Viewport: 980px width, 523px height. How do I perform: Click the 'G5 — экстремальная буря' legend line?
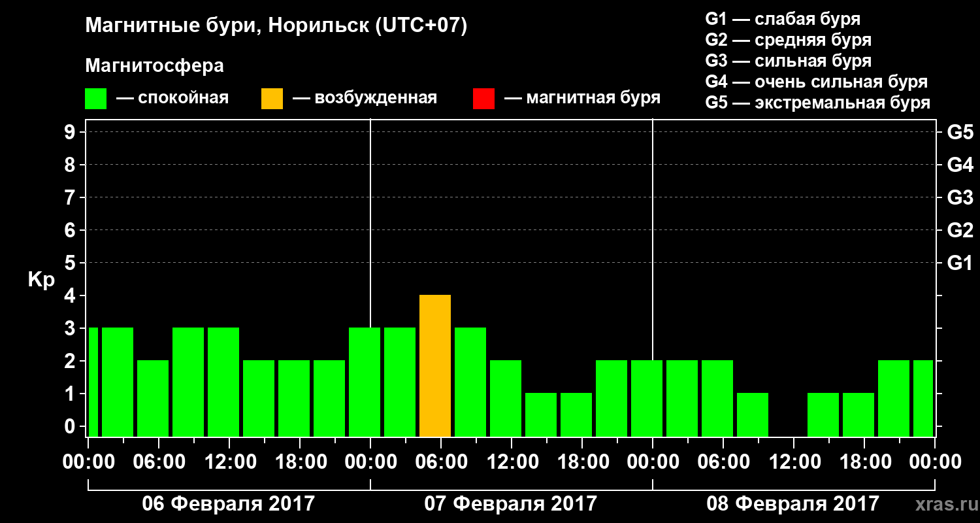[x=817, y=103]
